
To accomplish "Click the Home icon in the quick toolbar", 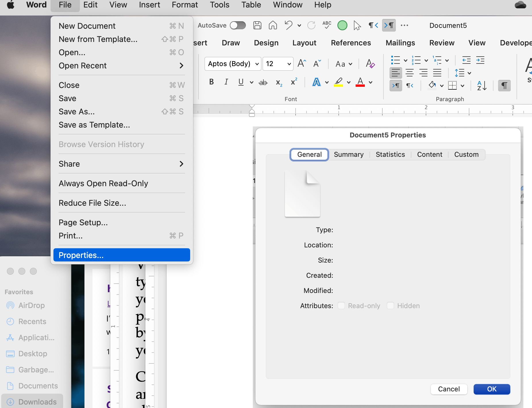I will [273, 25].
